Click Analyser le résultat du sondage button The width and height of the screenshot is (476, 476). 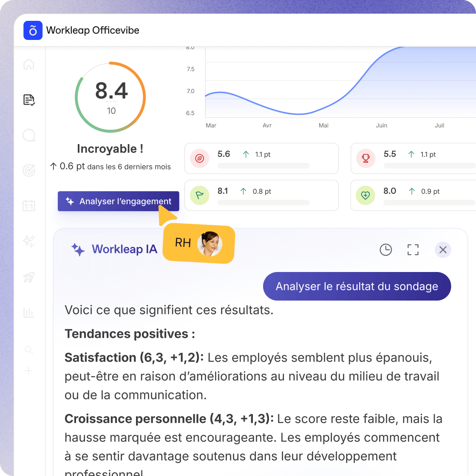357,286
